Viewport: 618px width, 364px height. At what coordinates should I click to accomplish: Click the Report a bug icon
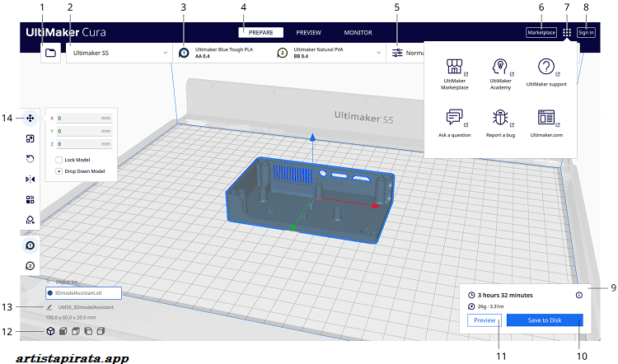[x=500, y=118]
